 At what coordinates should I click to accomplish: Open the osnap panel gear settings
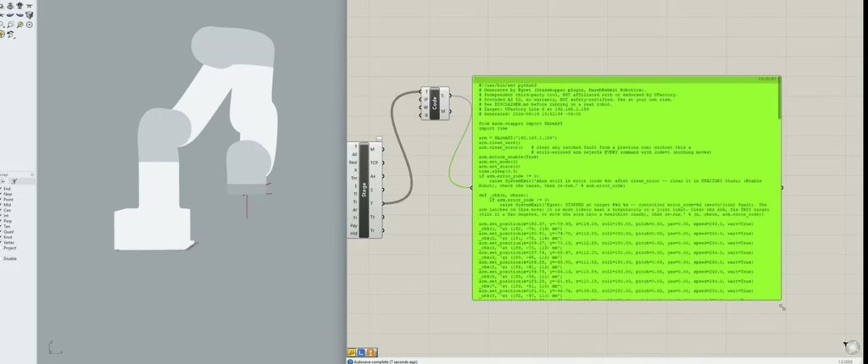[32, 175]
